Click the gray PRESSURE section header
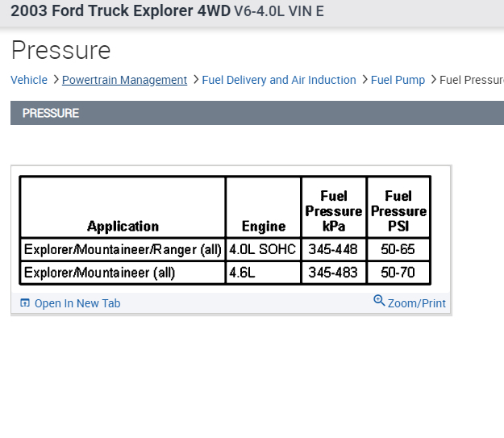The height and width of the screenshot is (438, 504). click(256, 113)
